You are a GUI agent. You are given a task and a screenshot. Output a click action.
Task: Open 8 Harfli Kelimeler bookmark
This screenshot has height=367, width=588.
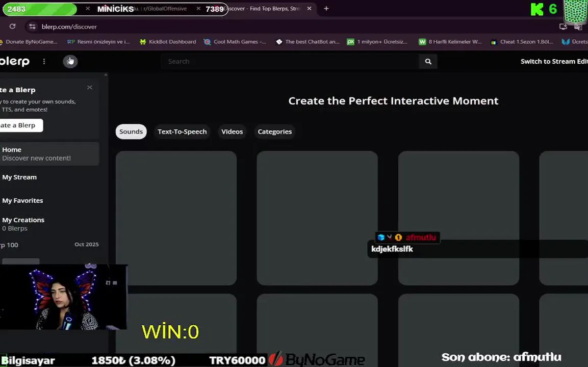coord(450,42)
